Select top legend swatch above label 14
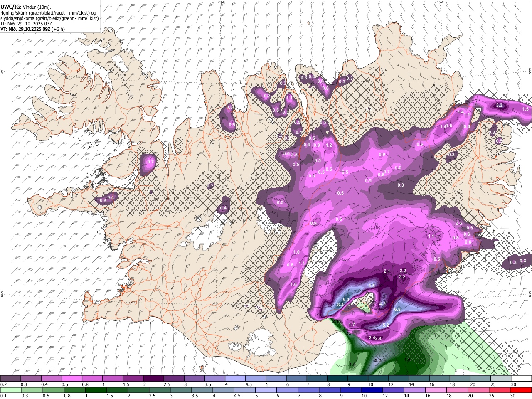532x399 pixels. click(x=419, y=379)
